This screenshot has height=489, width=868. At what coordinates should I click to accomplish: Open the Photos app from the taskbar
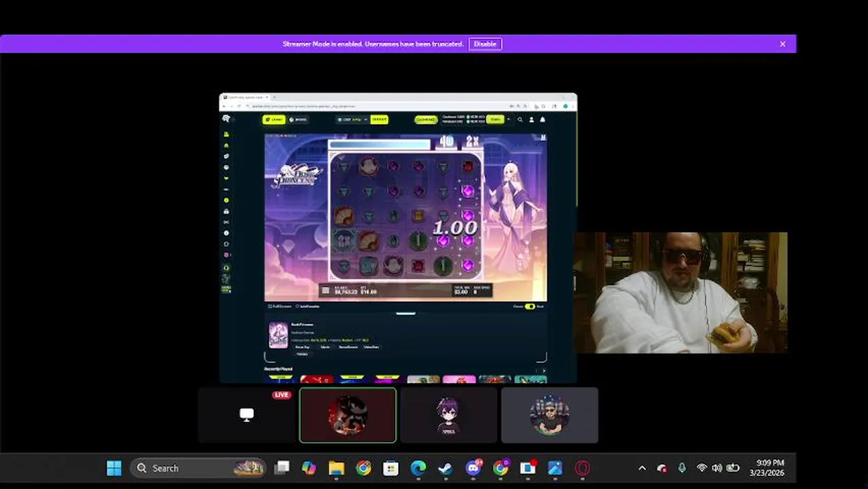(x=555, y=468)
